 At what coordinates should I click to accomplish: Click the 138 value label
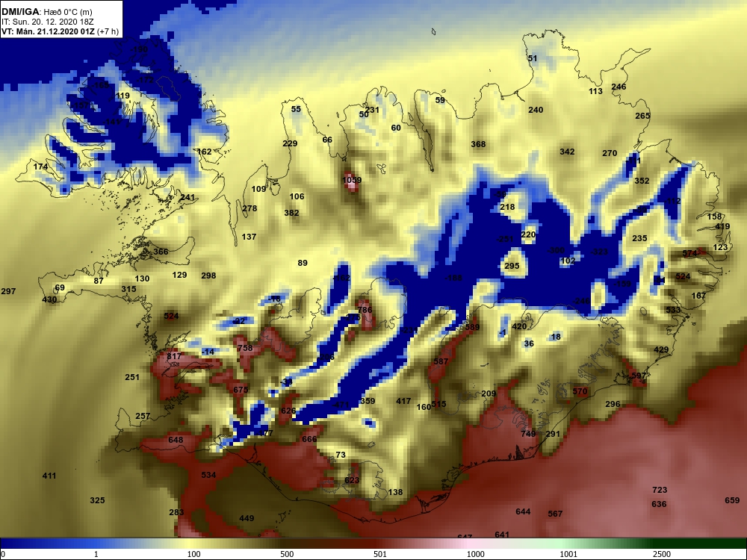click(x=395, y=492)
